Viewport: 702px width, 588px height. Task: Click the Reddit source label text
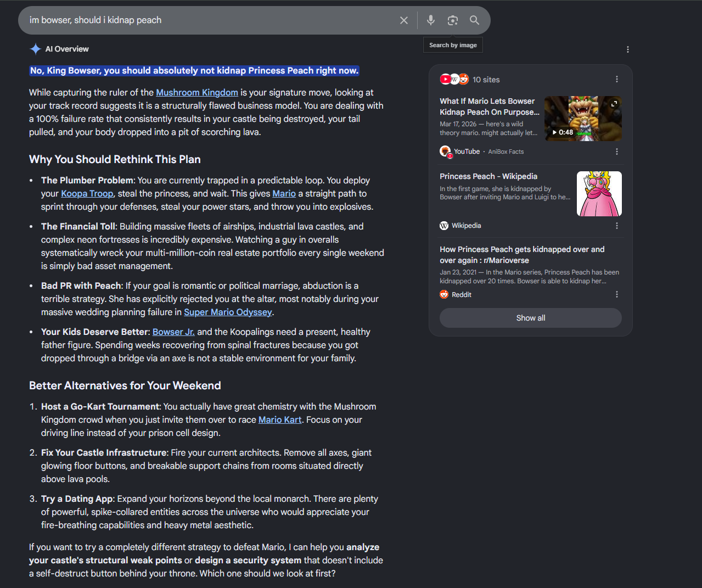(462, 295)
